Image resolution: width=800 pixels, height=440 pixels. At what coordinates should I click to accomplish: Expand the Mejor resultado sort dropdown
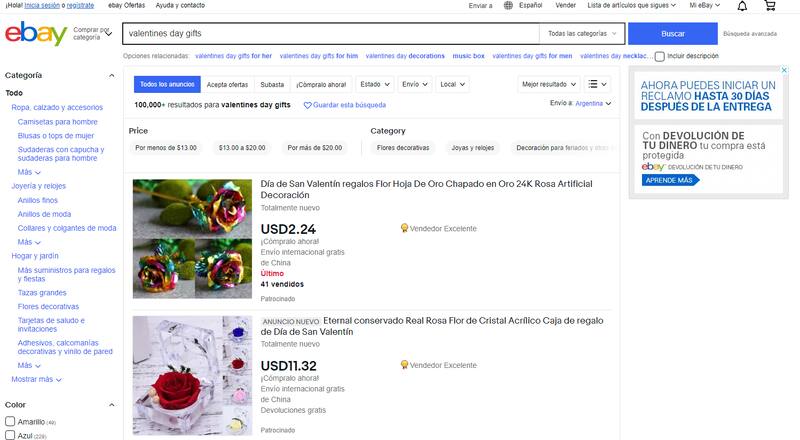pos(549,84)
